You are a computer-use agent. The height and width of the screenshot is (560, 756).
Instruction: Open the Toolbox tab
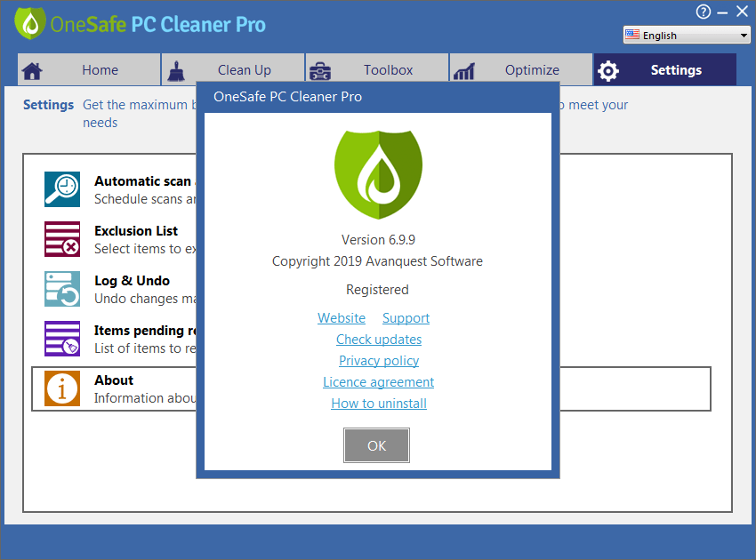[377, 70]
